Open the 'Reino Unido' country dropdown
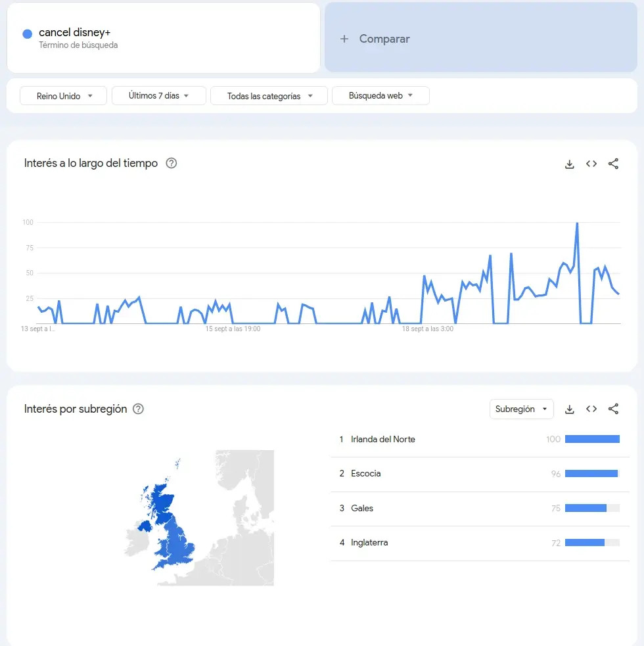The width and height of the screenshot is (644, 646). (63, 96)
